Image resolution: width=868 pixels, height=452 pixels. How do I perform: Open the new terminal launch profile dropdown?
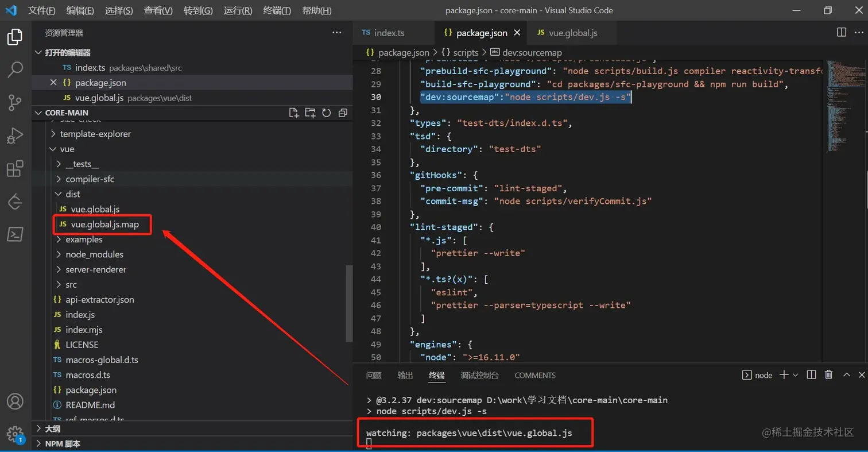796,375
